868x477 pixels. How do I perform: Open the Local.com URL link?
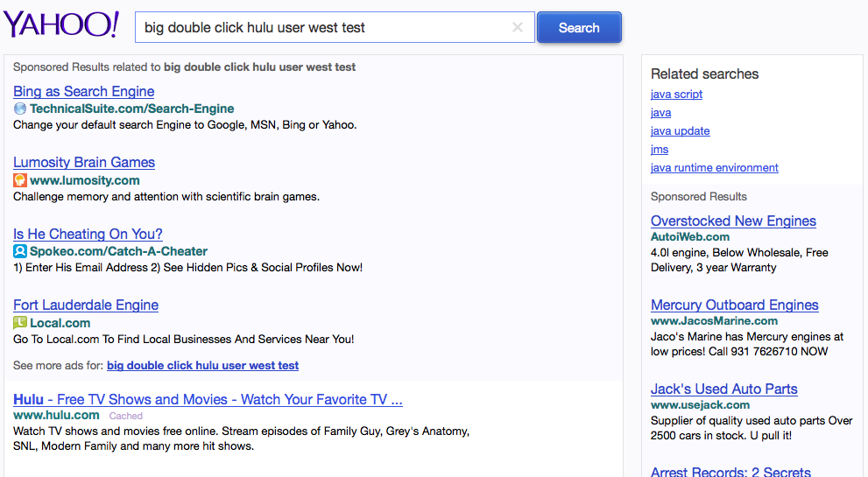point(60,323)
